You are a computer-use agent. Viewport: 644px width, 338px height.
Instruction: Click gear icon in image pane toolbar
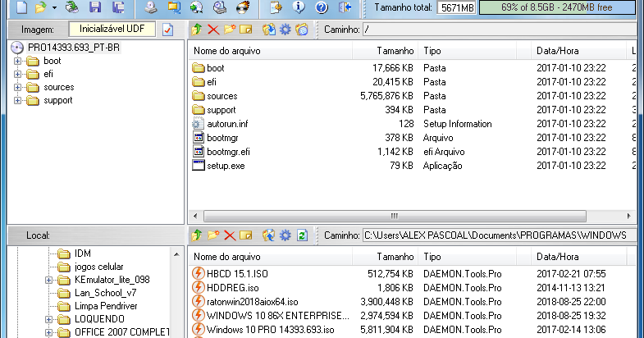(x=285, y=30)
